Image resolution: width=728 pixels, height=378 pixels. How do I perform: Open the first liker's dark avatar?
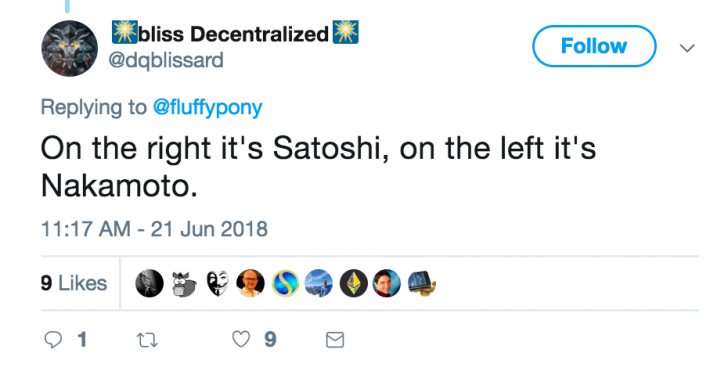150,283
